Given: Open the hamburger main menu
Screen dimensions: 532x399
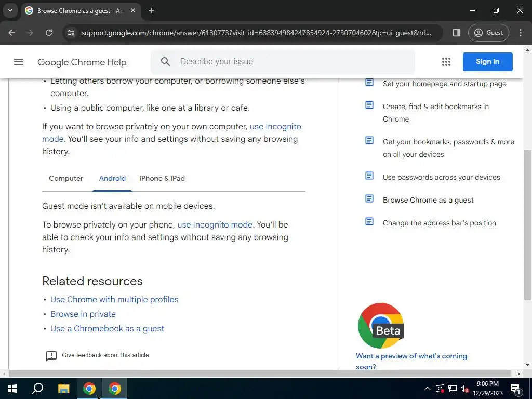Looking at the screenshot, I should pos(19,62).
